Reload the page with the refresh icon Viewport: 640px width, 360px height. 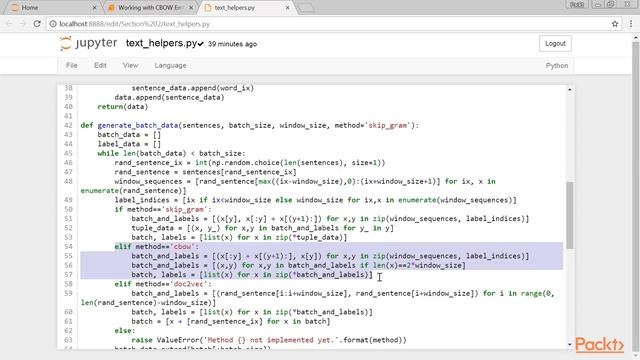point(37,24)
